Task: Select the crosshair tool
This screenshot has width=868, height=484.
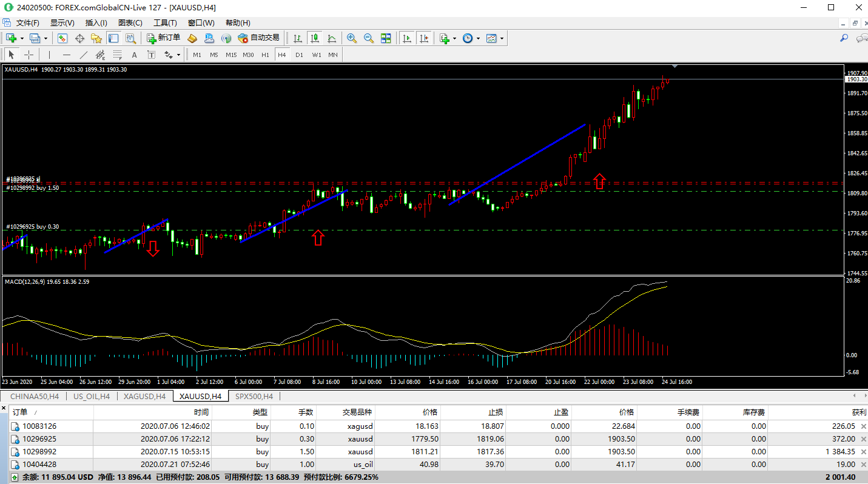Action: pyautogui.click(x=29, y=55)
